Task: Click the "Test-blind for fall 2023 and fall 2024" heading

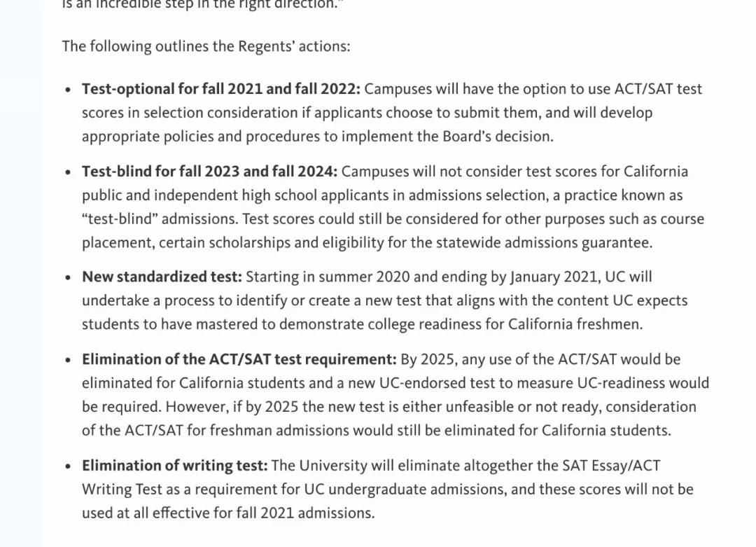Action: point(210,172)
